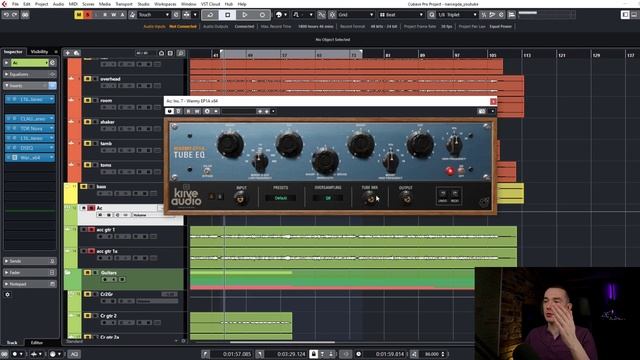This screenshot has height=360, width=640.
Task: Open the DSEQ insert slot
Action: click(x=30, y=148)
